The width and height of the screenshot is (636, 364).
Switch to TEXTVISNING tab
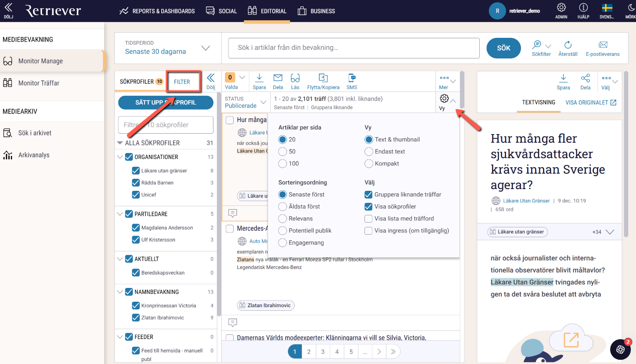click(539, 102)
